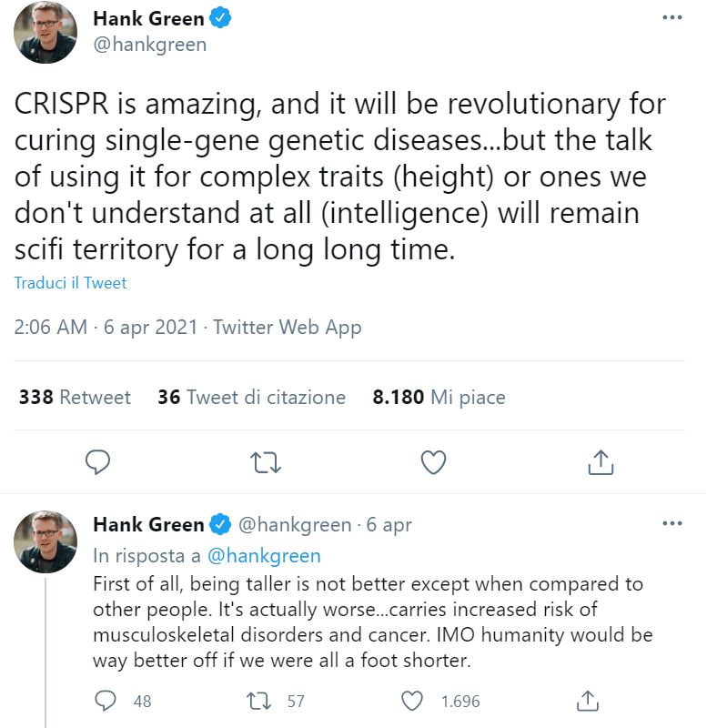Open the @hankgreen handle under main name
The height and width of the screenshot is (728, 707).
tap(149, 44)
